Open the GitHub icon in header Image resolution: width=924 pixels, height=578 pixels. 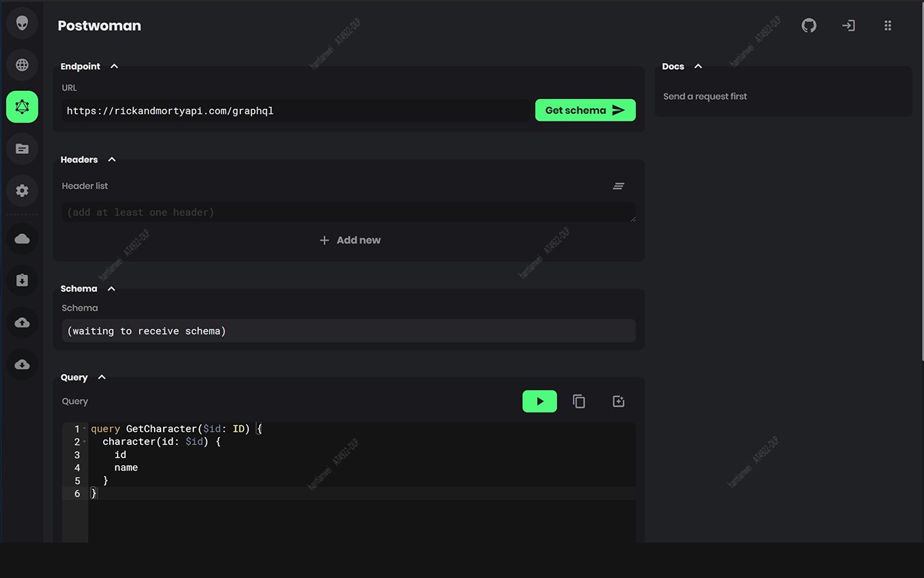[x=809, y=26]
